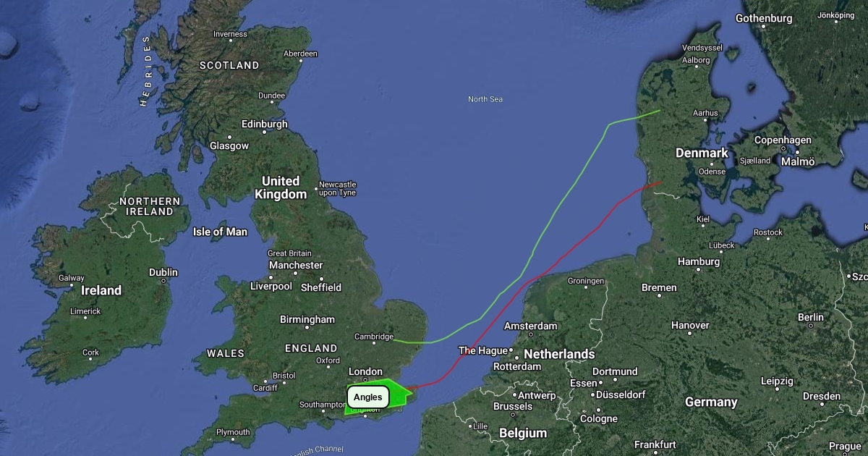
Task: Click the United Kingdom country label
Action: point(281,187)
